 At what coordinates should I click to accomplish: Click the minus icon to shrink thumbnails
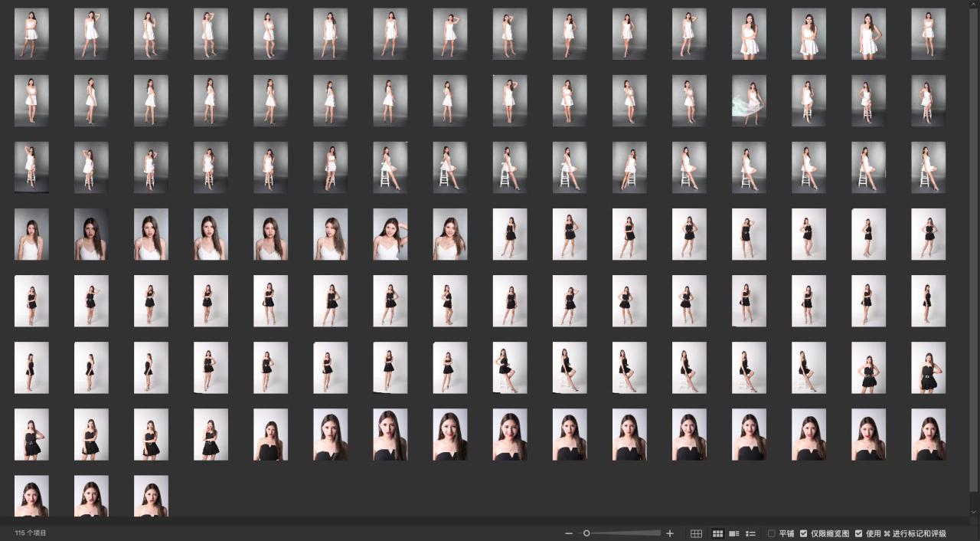(568, 533)
